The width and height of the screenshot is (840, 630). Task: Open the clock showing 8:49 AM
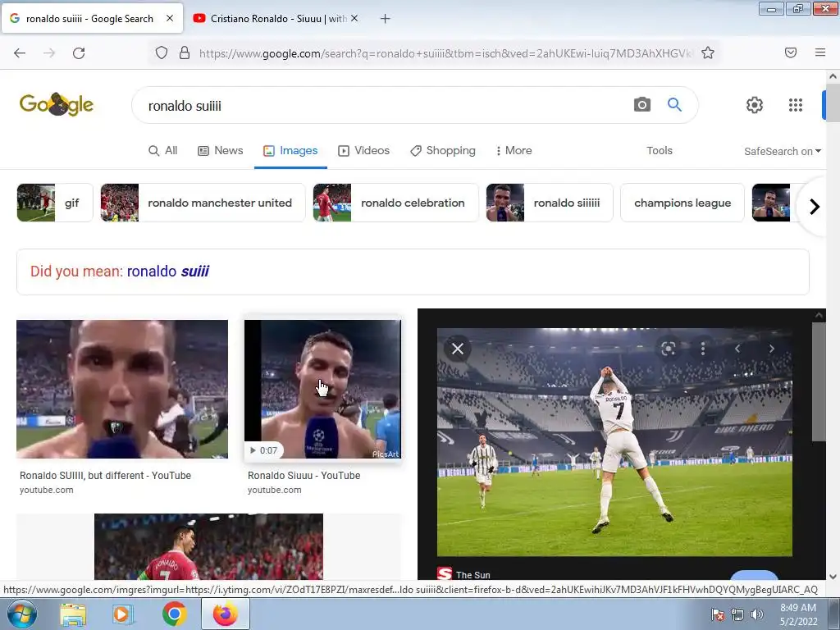coord(798,614)
